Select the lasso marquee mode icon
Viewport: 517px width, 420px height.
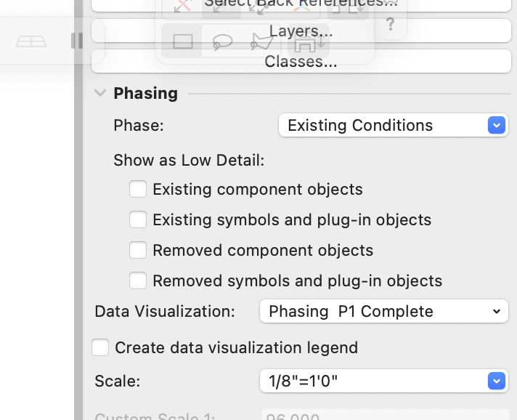click(x=222, y=41)
